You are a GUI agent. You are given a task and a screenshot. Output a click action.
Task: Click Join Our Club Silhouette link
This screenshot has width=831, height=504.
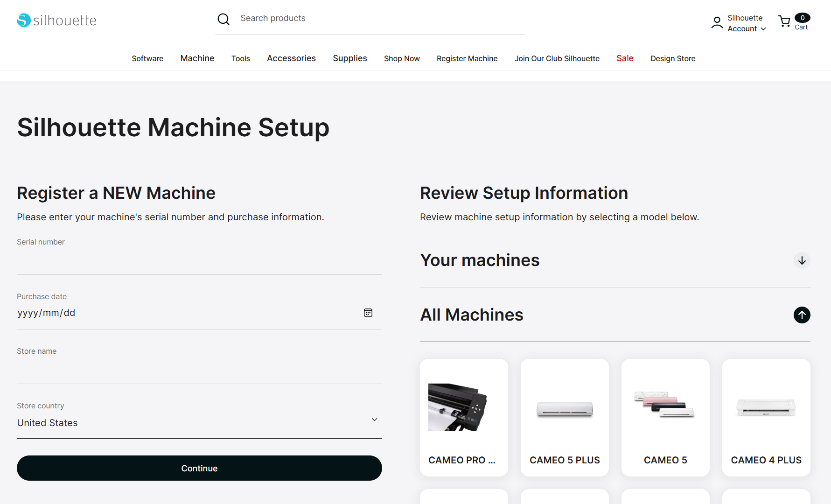pos(557,58)
